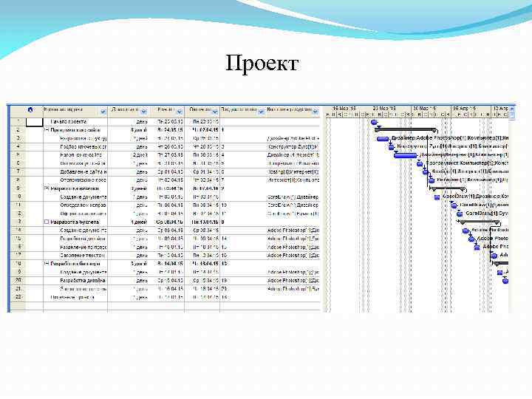Click the Gantt bar labeled 'Дизайнер;Adobe Photoshop'
The height and width of the screenshot is (399, 532).
(x=383, y=139)
